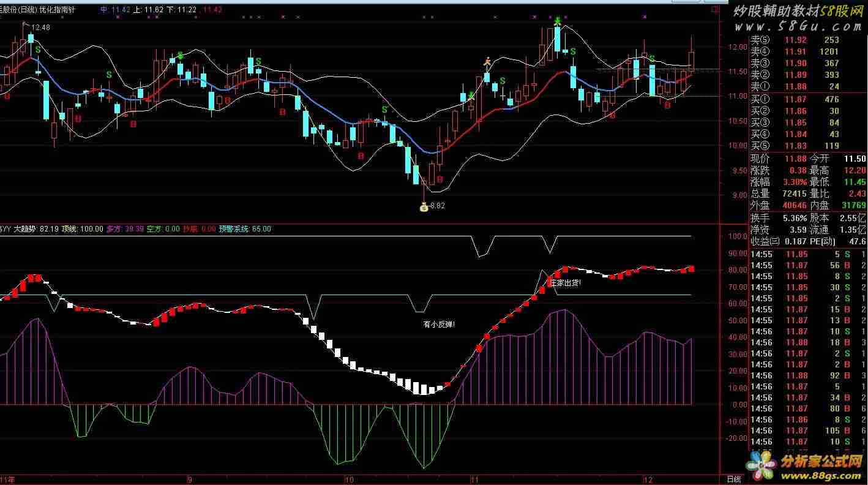868x485 pixels.
Task: Click the 收益(三) 0.187 earnings value
Action: (796, 241)
